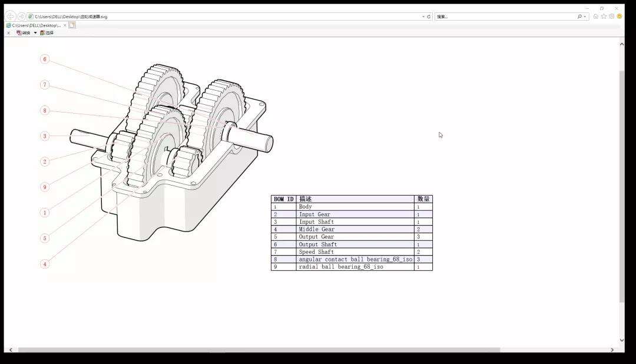Open the Home page icon

596,16
